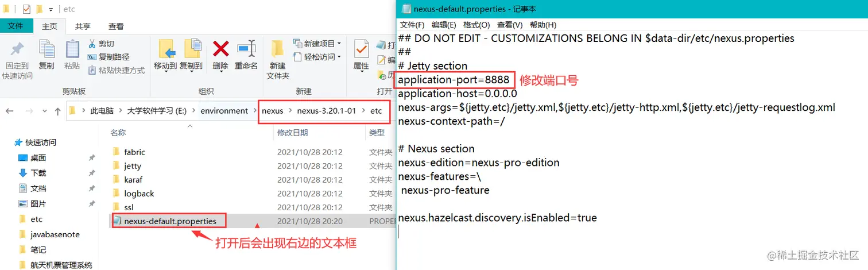Open Pictures (图片) in navigation pane
868x270 pixels.
pos(38,204)
